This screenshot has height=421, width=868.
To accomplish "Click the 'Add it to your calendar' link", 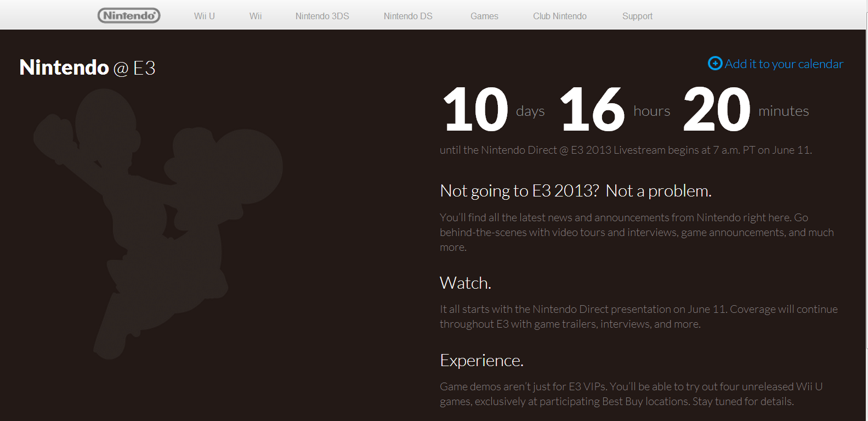I will [784, 64].
